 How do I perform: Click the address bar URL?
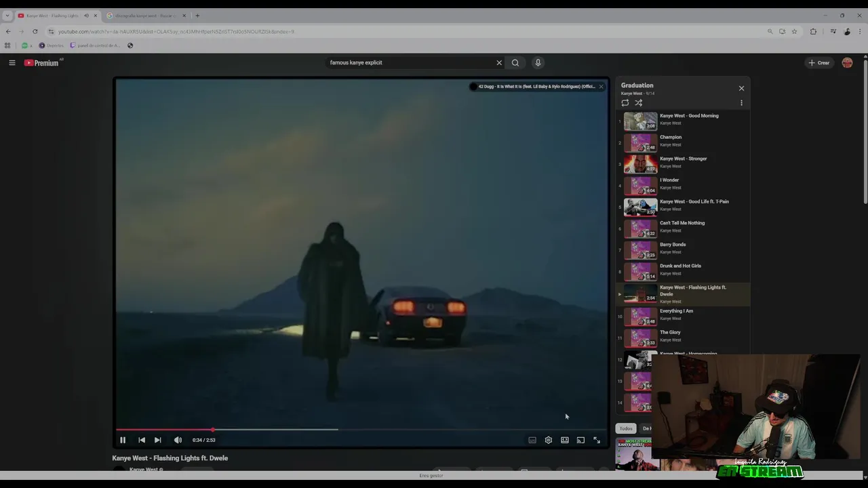176,31
